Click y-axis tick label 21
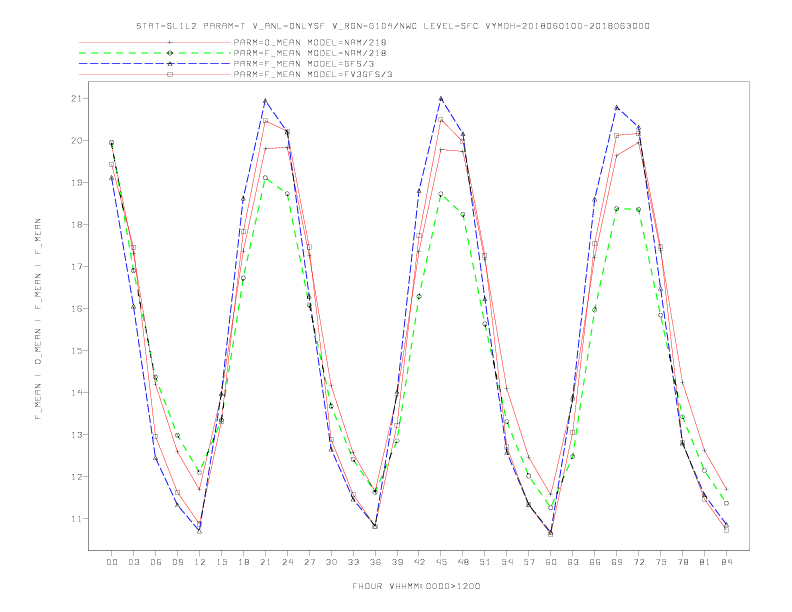 click(x=77, y=98)
